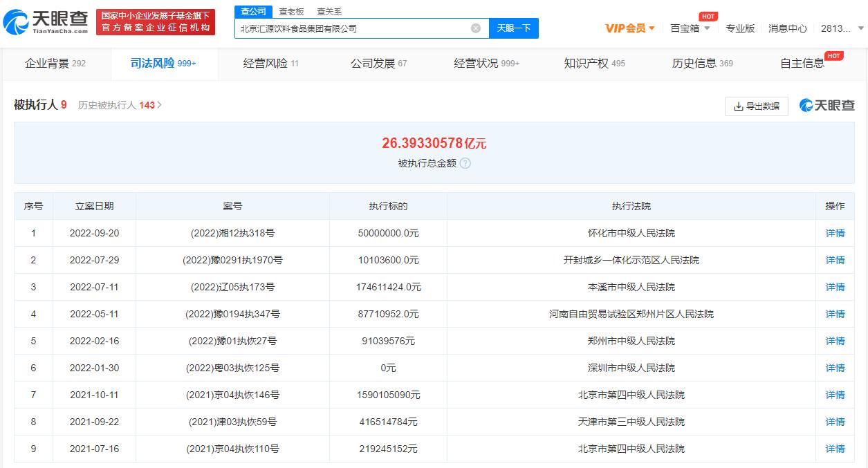The width and height of the screenshot is (868, 468).
Task: Click the date 2022-02-16
Action: (x=95, y=341)
